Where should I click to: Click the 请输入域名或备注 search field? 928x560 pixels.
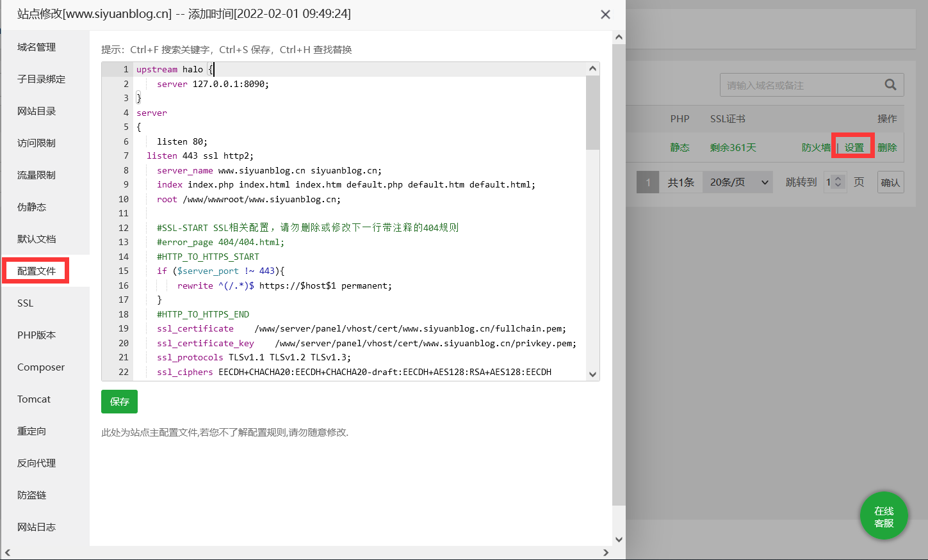[801, 85]
